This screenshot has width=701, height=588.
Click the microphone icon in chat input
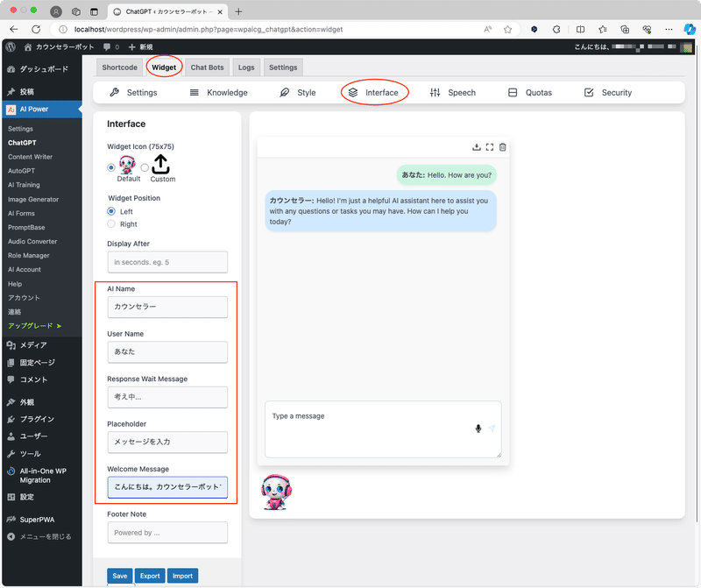478,429
